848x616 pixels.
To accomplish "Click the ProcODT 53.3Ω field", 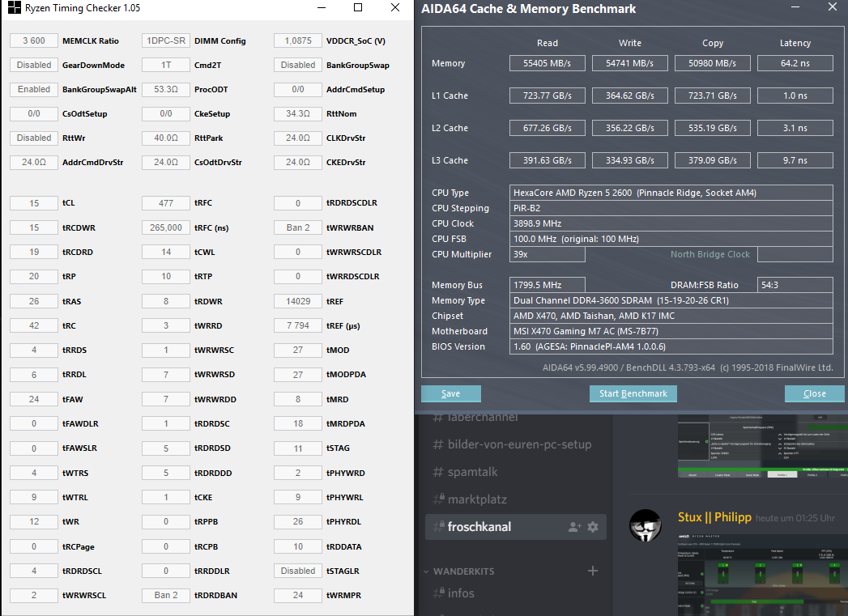I will 166,89.
